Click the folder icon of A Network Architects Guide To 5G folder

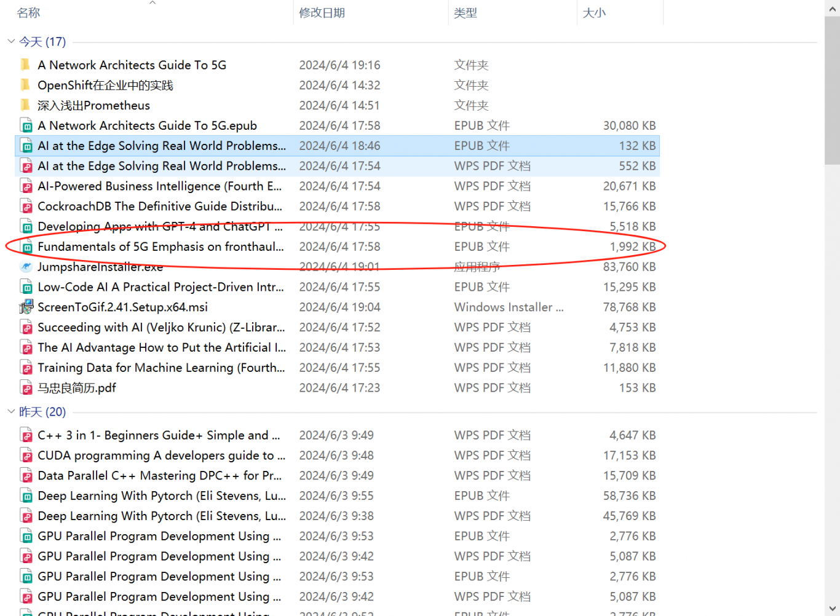point(25,65)
